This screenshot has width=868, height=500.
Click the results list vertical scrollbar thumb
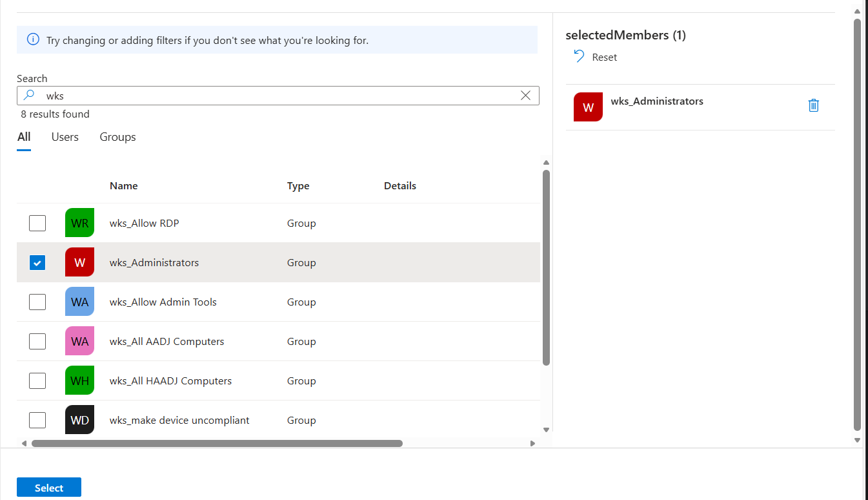tap(546, 267)
